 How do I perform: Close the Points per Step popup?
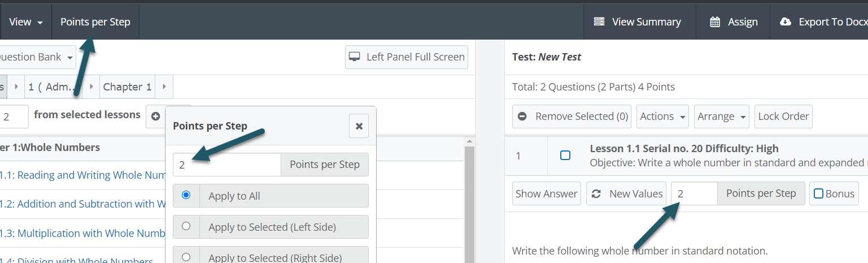[359, 126]
